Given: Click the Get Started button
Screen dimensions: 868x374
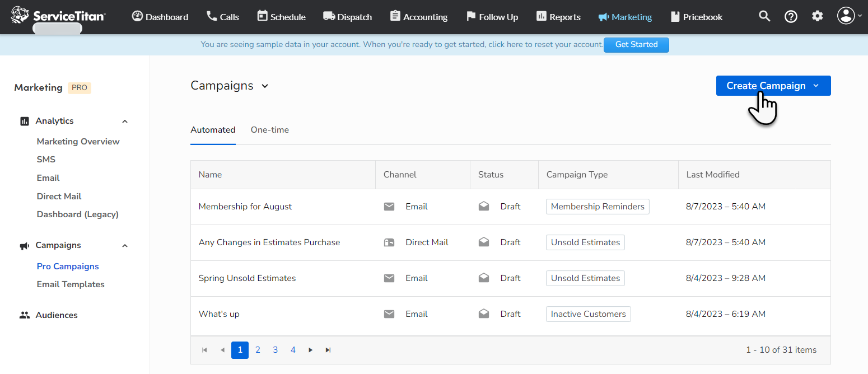Looking at the screenshot, I should (636, 45).
